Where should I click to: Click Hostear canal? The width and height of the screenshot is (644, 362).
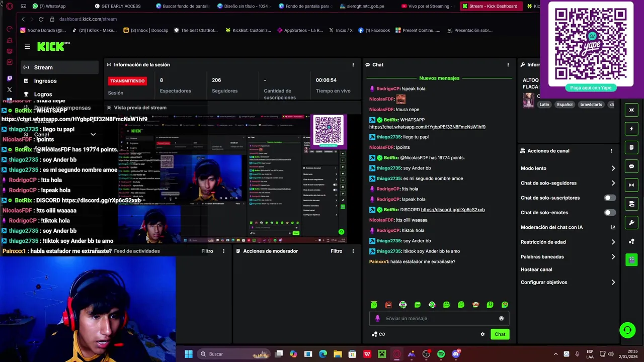click(x=536, y=269)
